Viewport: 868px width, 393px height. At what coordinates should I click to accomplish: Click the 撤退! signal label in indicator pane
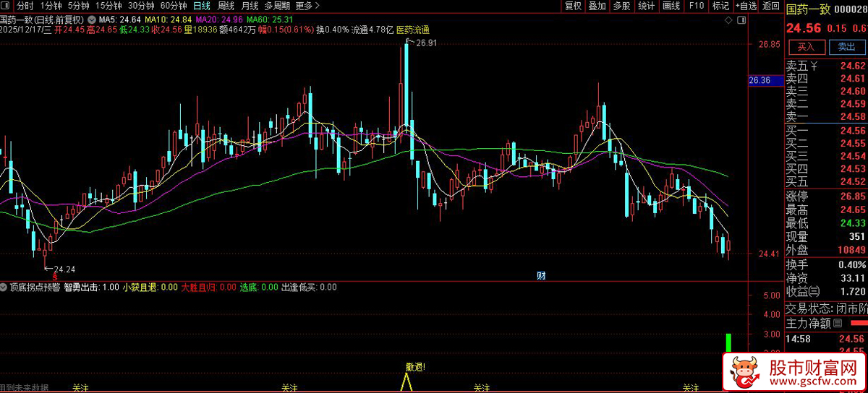pyautogui.click(x=415, y=366)
